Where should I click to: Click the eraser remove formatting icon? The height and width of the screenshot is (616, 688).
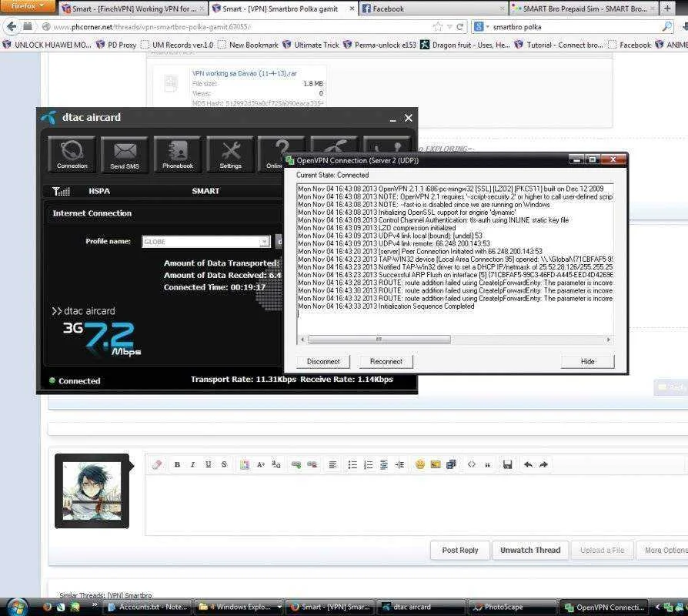click(x=157, y=464)
